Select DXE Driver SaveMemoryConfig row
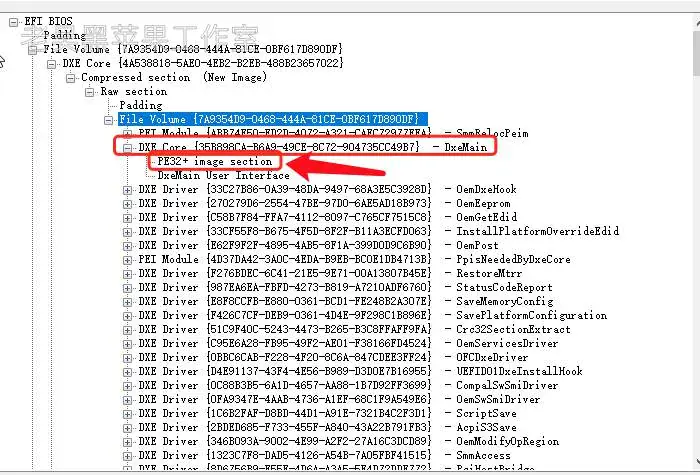700x475 pixels. click(346, 301)
